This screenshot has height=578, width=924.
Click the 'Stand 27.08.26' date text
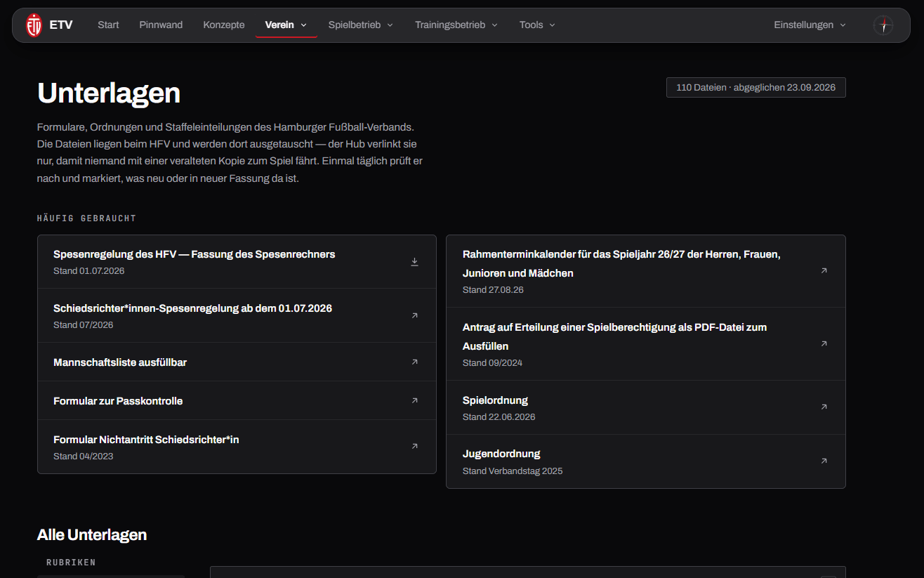[493, 290]
